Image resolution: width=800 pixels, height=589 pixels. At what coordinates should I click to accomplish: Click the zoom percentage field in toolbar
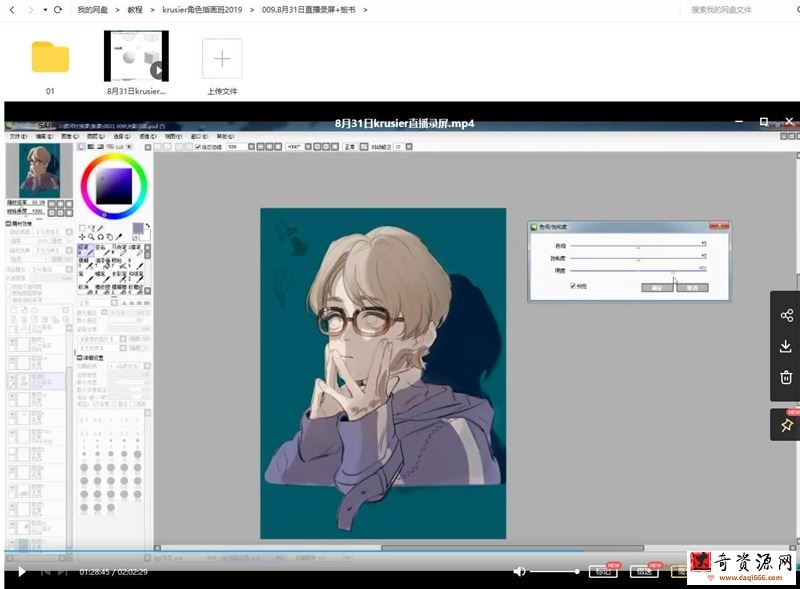(235, 146)
